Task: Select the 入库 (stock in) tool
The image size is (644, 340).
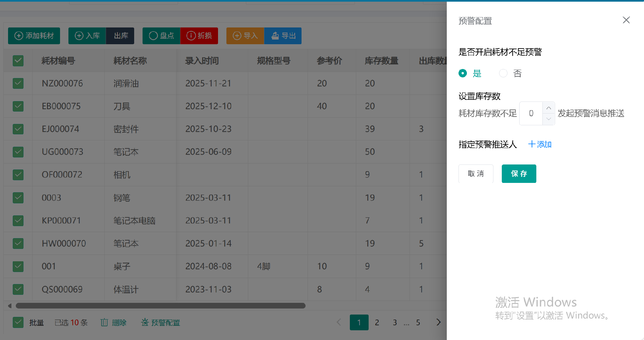Action: tap(87, 36)
